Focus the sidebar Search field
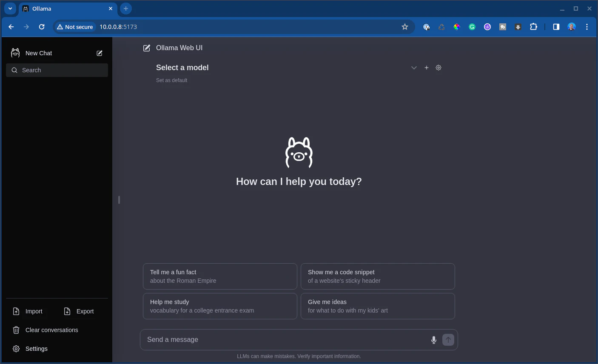Viewport: 598px width, 364px height. click(57, 70)
